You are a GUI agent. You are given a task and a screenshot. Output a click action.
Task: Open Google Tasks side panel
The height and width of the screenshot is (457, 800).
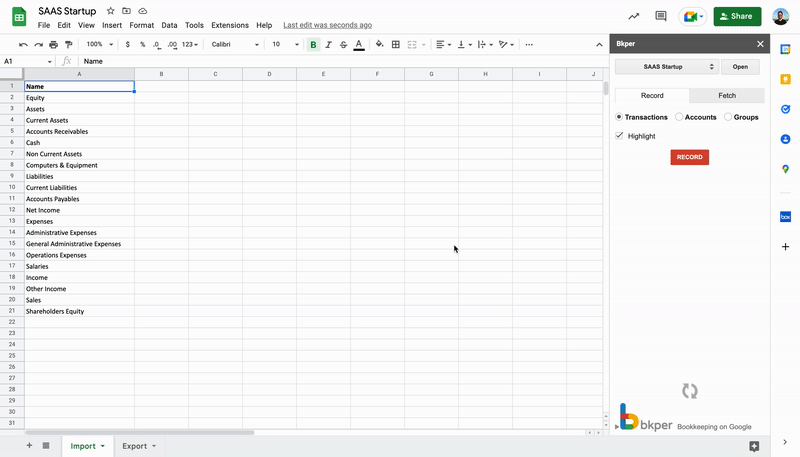coord(785,109)
